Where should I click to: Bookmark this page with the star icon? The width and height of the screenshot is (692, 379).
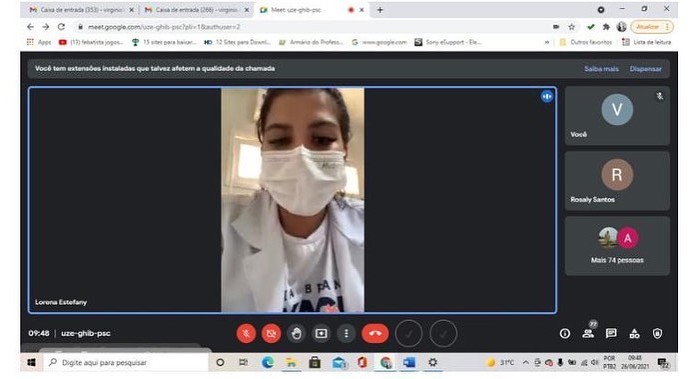click(x=572, y=27)
